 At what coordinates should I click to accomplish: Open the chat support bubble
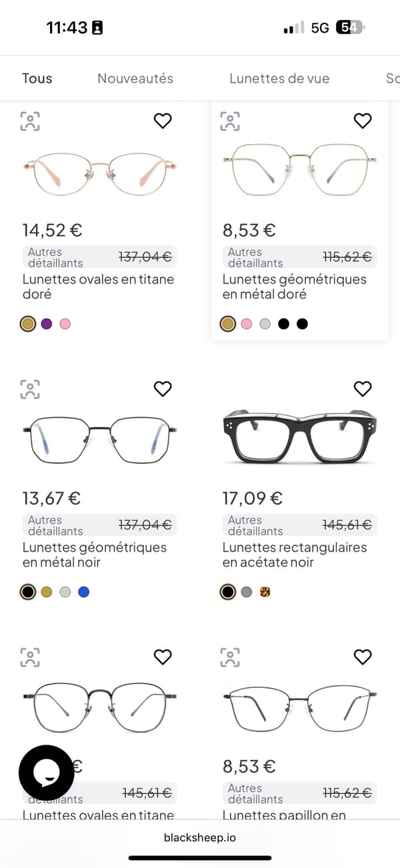pyautogui.click(x=46, y=773)
